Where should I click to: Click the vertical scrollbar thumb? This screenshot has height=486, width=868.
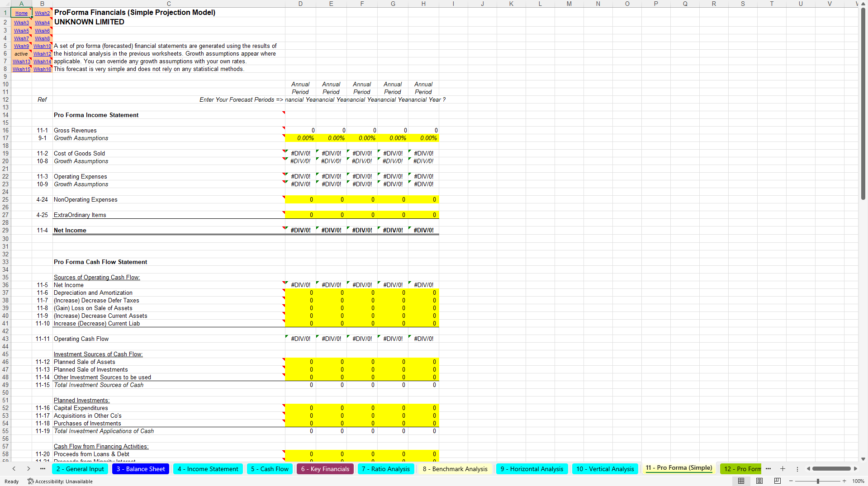pyautogui.click(x=863, y=104)
